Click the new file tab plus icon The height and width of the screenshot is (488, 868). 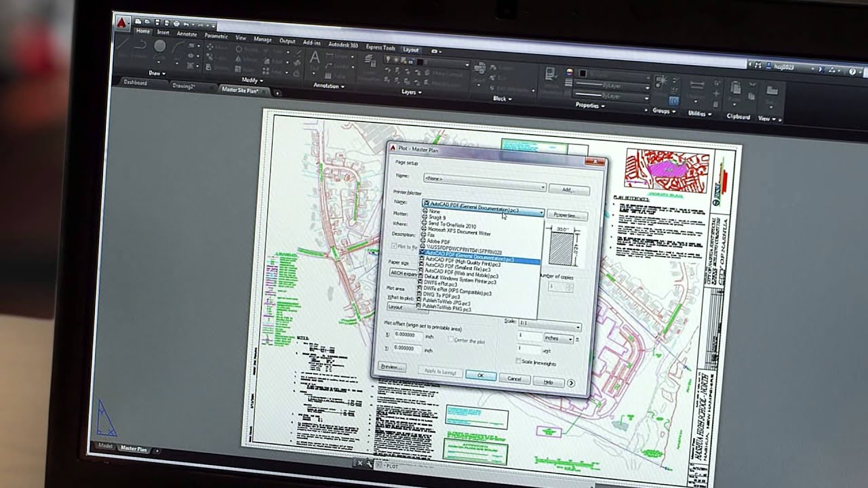277,92
